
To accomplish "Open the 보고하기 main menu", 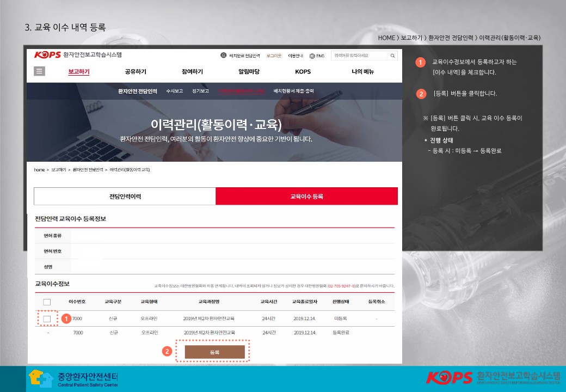I will (x=79, y=72).
